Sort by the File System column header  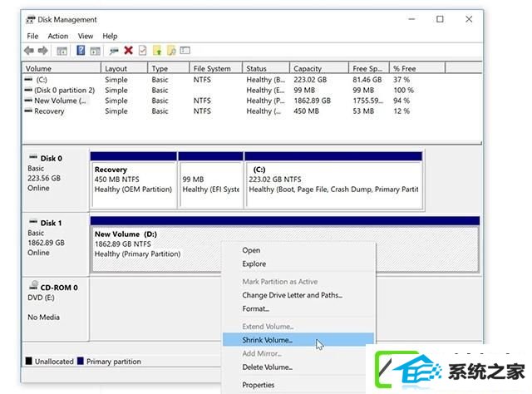tap(216, 68)
